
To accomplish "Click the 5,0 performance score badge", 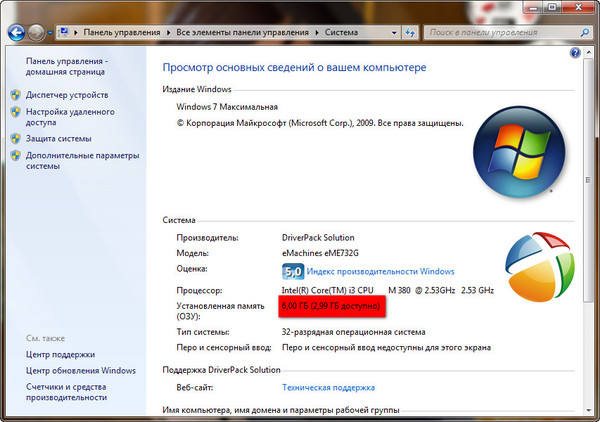I will [293, 271].
